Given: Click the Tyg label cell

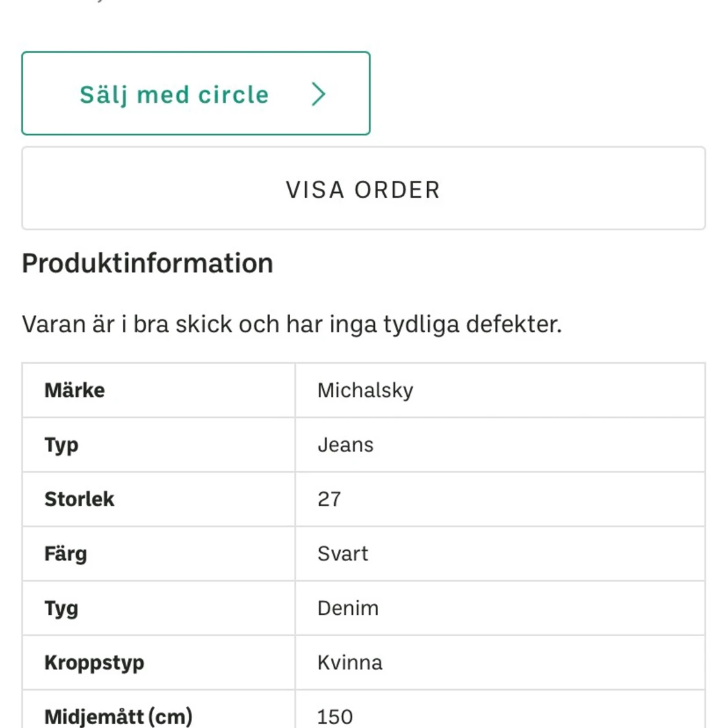Looking at the screenshot, I should click(59, 608).
